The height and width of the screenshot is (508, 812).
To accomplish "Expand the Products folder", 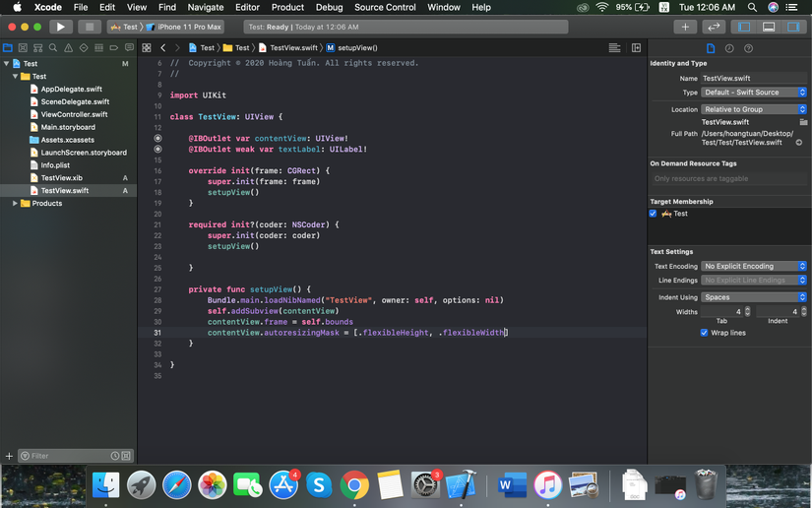I will (15, 204).
